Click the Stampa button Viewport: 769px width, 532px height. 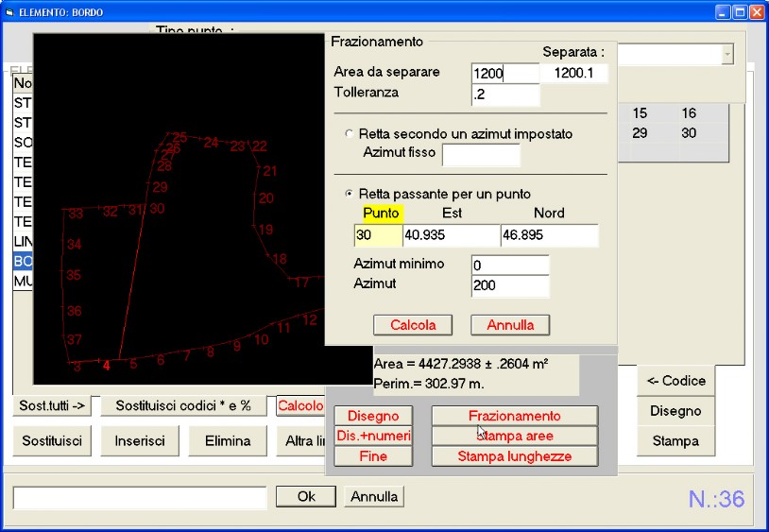pos(675,441)
